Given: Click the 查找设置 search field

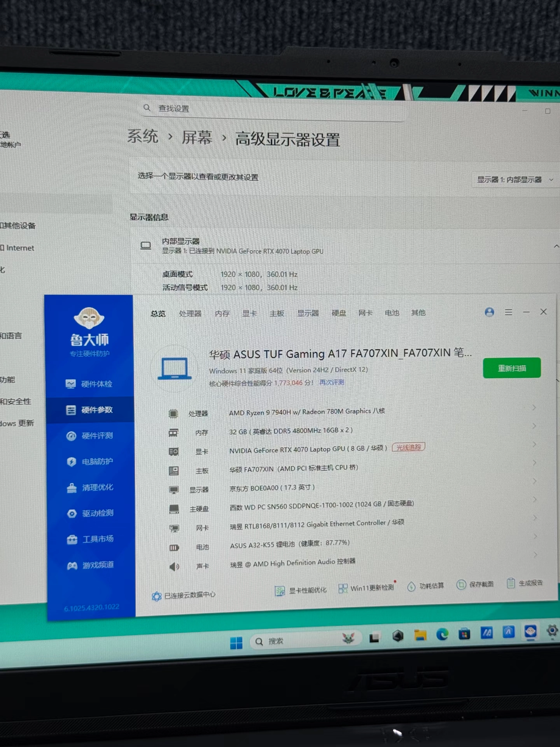Looking at the screenshot, I should pos(272,109).
